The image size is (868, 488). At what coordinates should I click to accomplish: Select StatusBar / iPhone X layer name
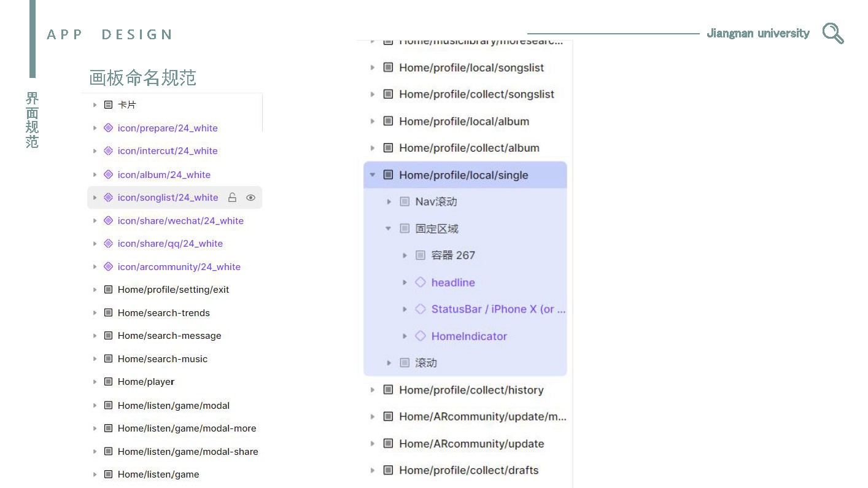(498, 309)
